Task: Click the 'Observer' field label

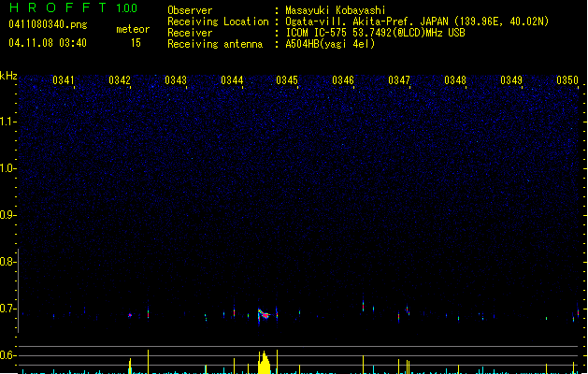Action: 190,10
